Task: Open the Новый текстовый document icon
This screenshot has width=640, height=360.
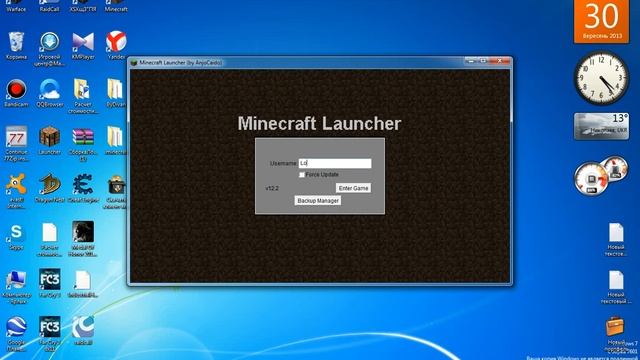Action: click(x=616, y=280)
